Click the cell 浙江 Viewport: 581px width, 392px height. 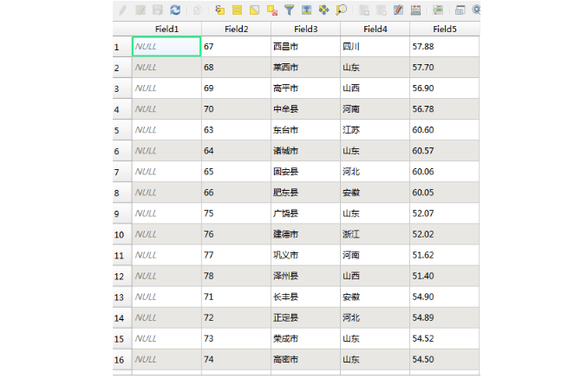375,234
